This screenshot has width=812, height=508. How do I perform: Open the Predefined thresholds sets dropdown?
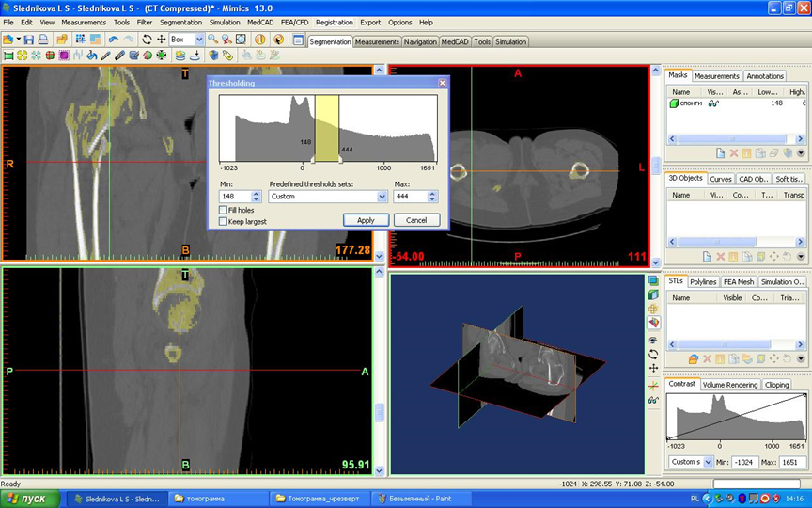point(382,197)
